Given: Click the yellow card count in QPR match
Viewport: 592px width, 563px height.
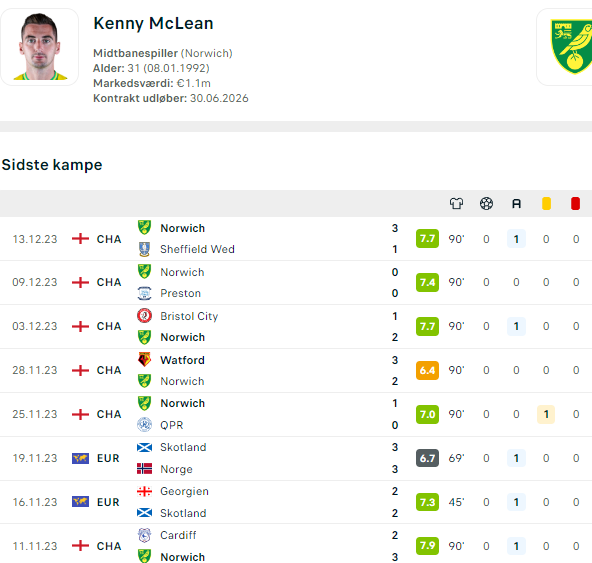Looking at the screenshot, I should click(546, 414).
